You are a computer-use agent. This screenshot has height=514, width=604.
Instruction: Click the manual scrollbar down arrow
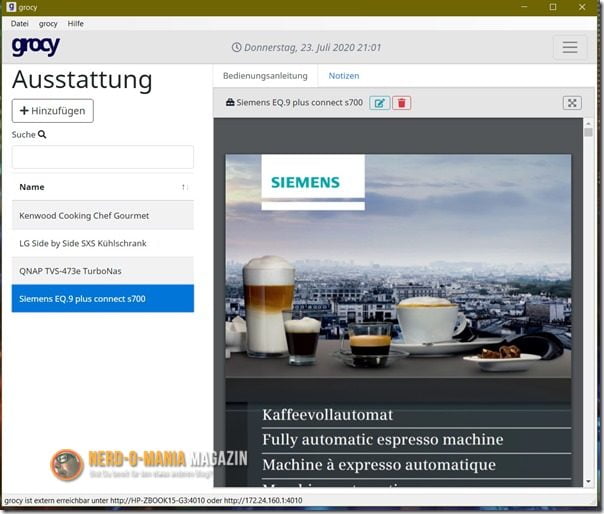(x=588, y=481)
